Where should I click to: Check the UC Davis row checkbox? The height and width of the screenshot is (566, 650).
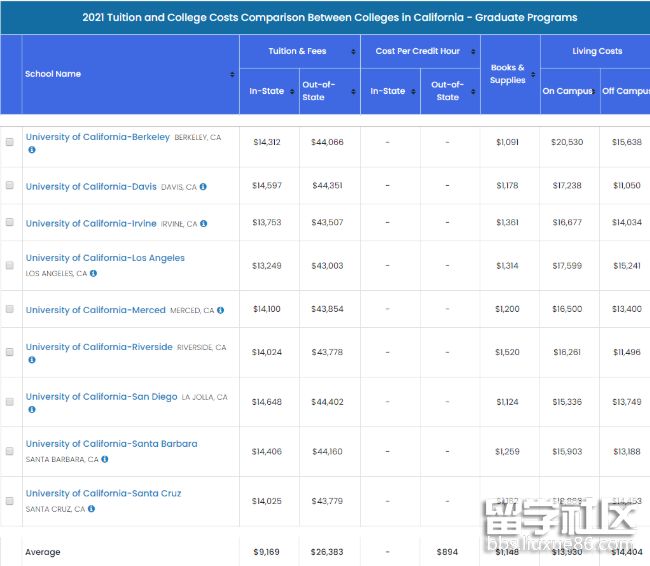point(10,185)
